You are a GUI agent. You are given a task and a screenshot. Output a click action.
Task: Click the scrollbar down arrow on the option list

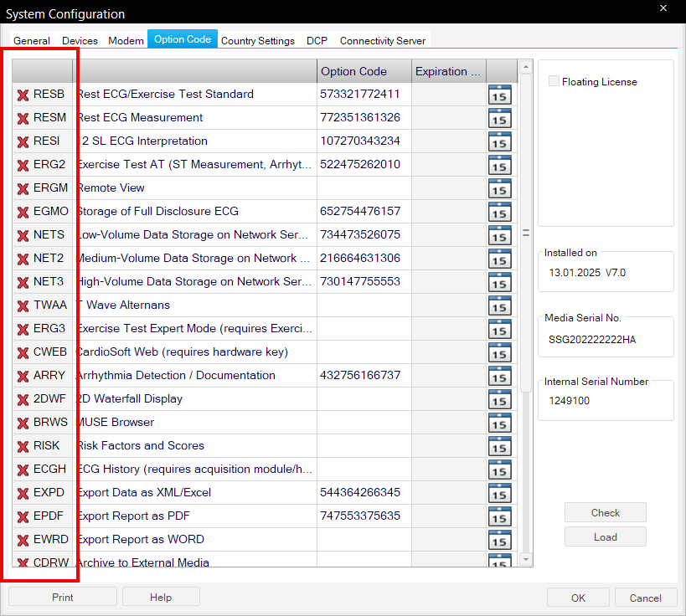pyautogui.click(x=525, y=559)
